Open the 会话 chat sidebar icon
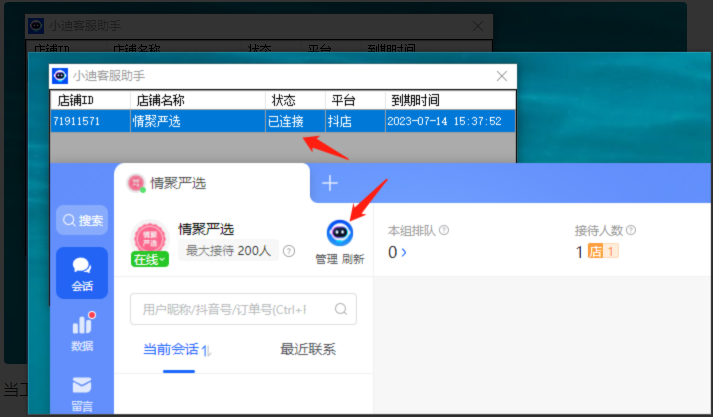This screenshot has width=713, height=417. pos(82,273)
